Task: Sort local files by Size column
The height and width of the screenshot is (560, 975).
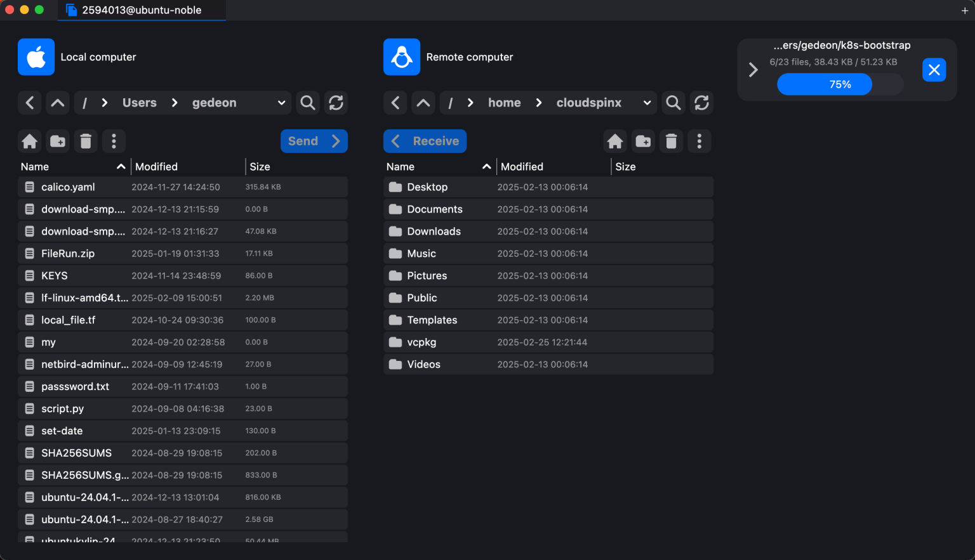Action: tap(260, 167)
